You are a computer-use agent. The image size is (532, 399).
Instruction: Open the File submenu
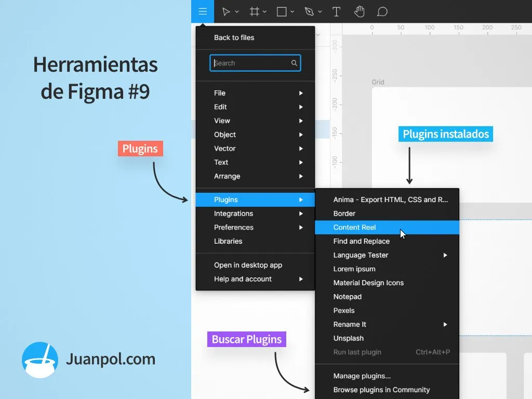255,93
